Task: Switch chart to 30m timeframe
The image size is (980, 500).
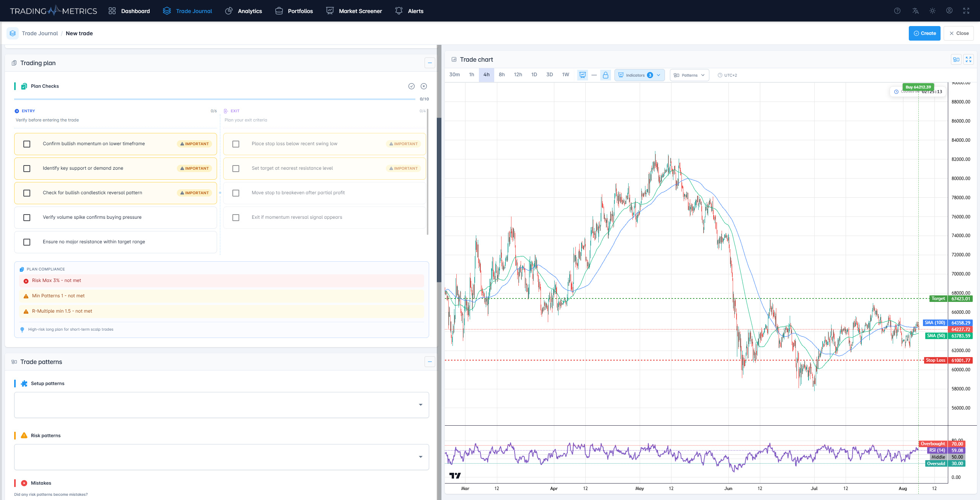Action: tap(454, 75)
